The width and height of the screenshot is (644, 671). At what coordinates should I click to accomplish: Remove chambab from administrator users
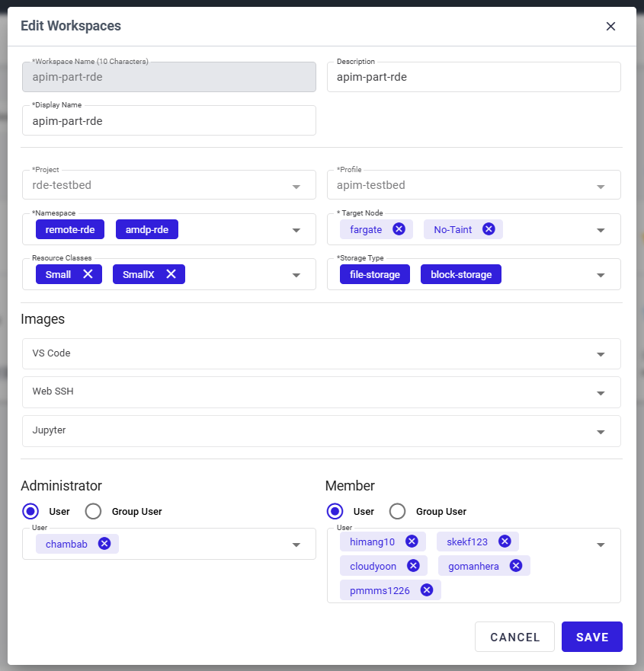pyautogui.click(x=104, y=544)
